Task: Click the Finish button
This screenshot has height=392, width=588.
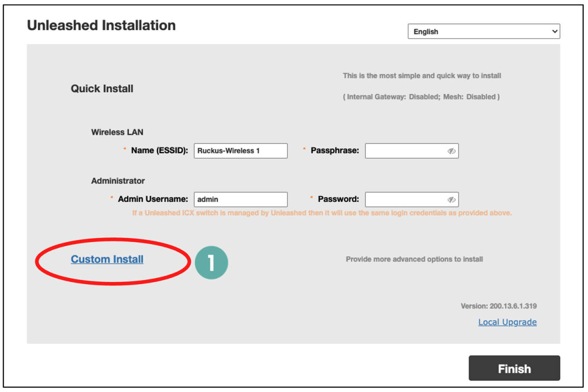Action: pos(514,368)
